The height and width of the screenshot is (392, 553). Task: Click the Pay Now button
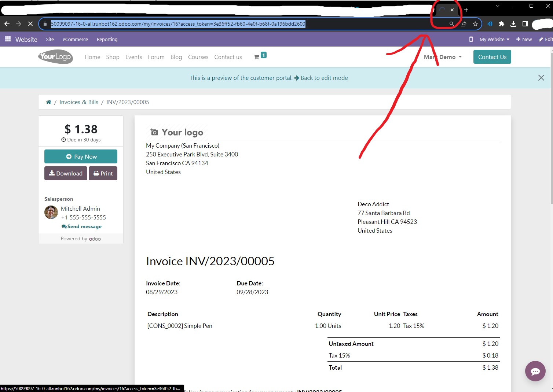(81, 156)
